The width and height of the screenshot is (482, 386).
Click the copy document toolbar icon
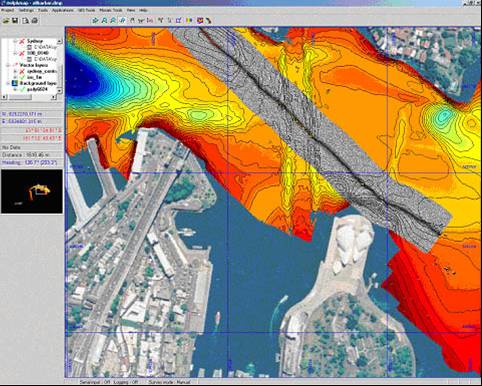25,21
